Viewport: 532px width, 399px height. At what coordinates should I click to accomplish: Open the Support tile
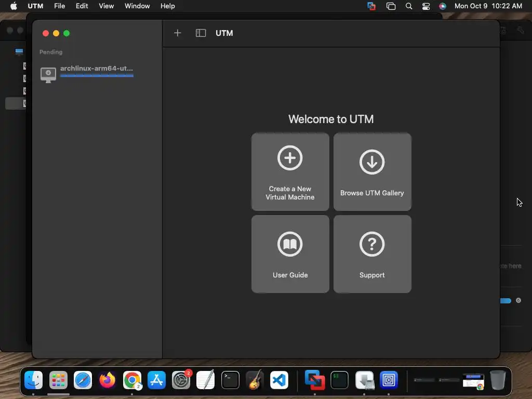tap(372, 254)
